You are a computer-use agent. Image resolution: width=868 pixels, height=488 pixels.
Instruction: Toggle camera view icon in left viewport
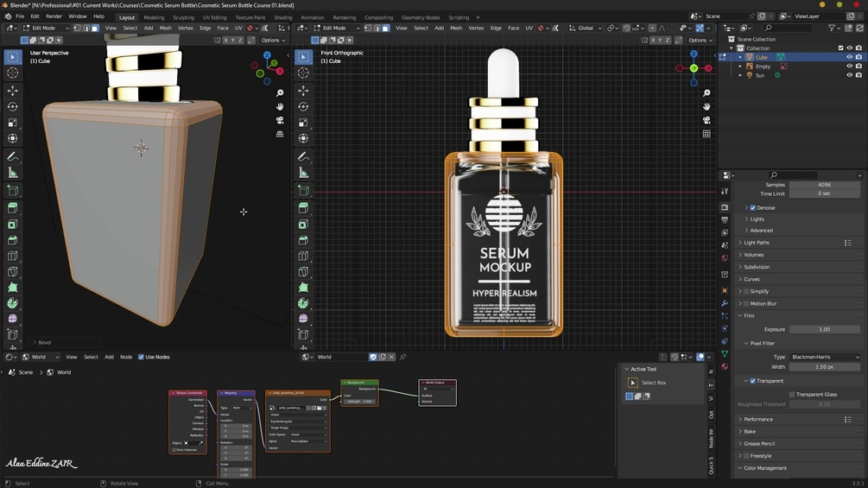tap(280, 121)
